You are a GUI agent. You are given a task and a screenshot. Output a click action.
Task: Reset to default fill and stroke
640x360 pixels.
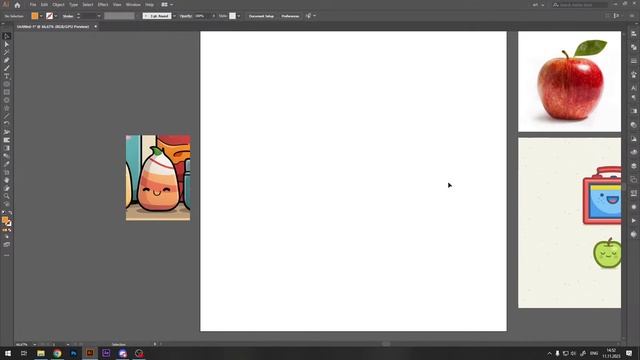click(4, 213)
